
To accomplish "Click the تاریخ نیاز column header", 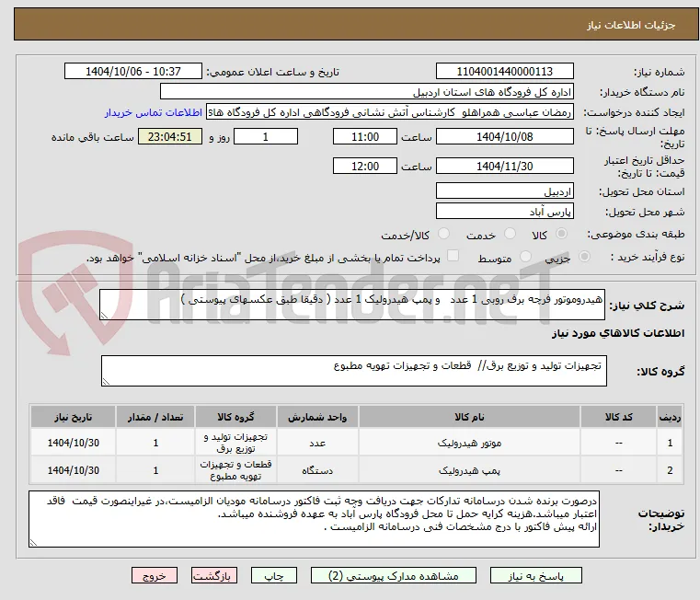I will point(74,417).
